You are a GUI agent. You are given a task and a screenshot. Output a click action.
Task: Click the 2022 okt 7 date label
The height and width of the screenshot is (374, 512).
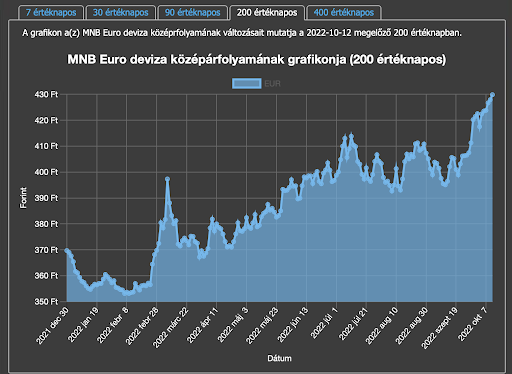pyautogui.click(x=473, y=324)
